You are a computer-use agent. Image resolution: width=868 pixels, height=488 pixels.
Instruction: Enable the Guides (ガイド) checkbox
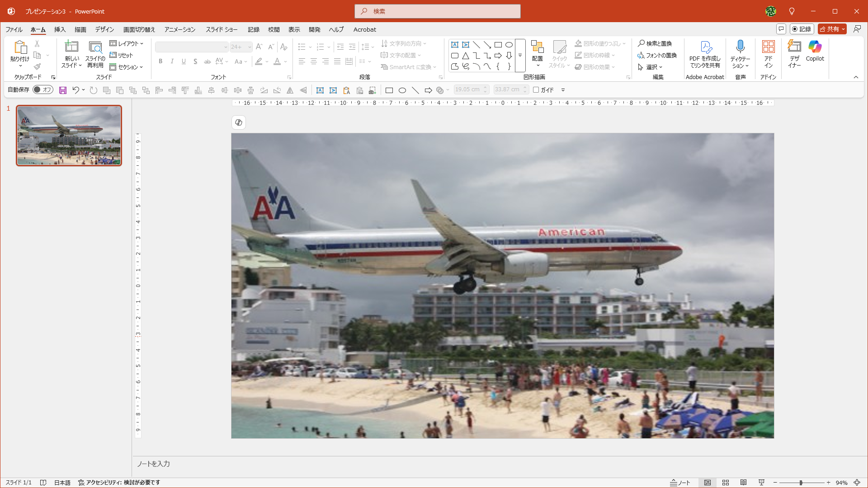click(x=536, y=90)
